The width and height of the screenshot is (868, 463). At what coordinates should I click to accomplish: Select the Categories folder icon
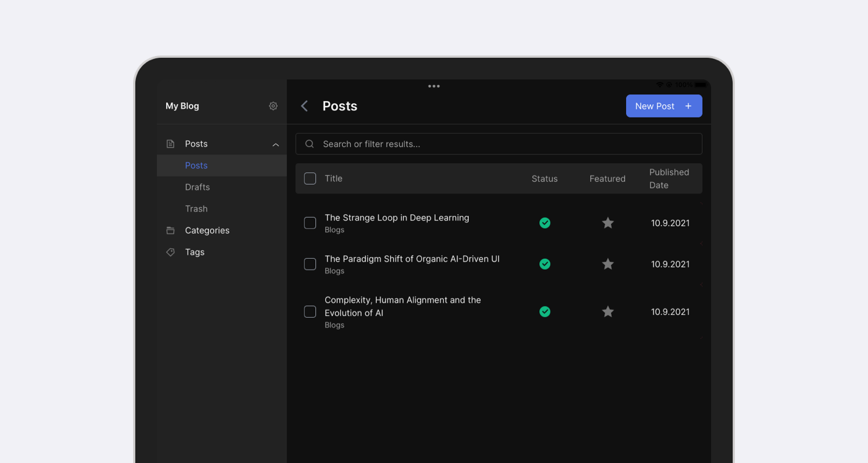point(171,230)
